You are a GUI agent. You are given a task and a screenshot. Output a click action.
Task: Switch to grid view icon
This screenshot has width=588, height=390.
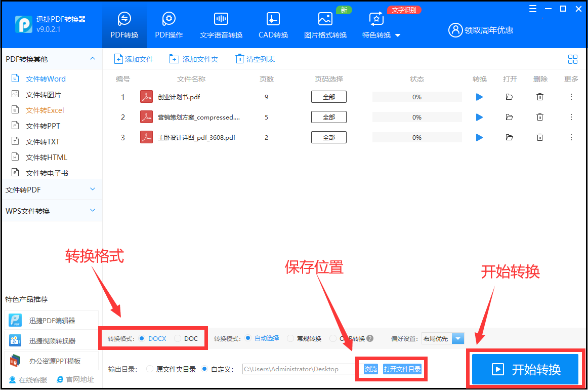[573, 59]
